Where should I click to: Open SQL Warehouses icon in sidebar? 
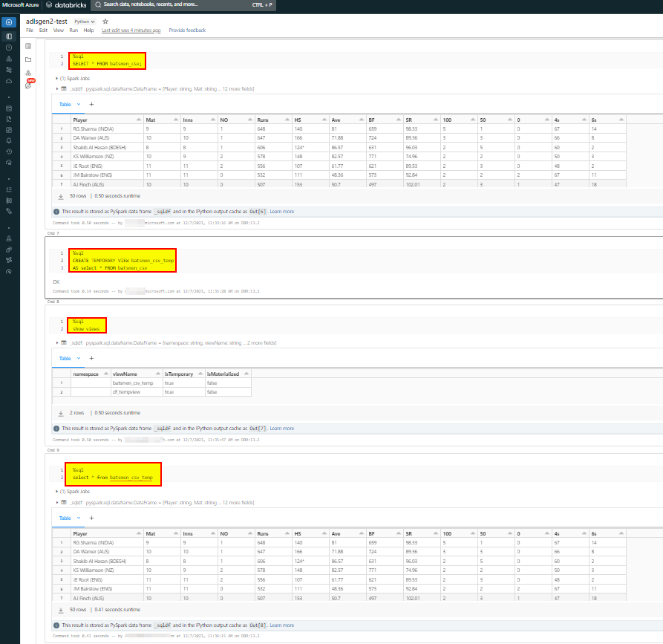tap(9, 163)
